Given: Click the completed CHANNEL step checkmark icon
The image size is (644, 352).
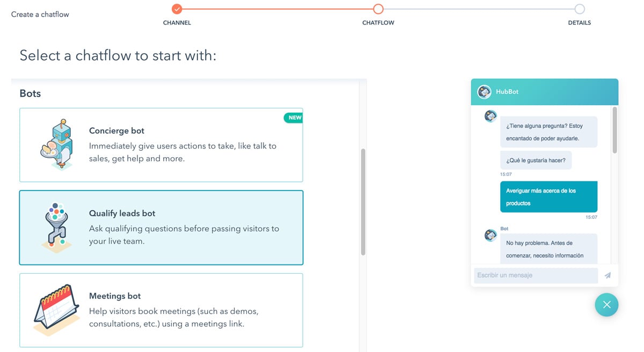Looking at the screenshot, I should click(x=177, y=9).
